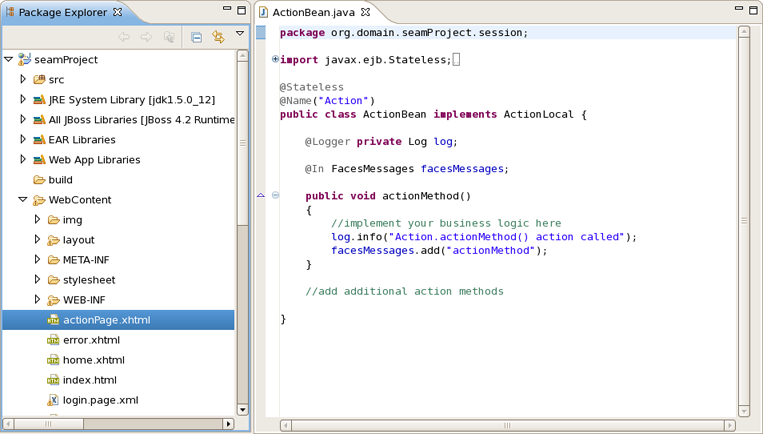The height and width of the screenshot is (434, 763).
Task: Collapse the seamProject root node
Action: 8,59
